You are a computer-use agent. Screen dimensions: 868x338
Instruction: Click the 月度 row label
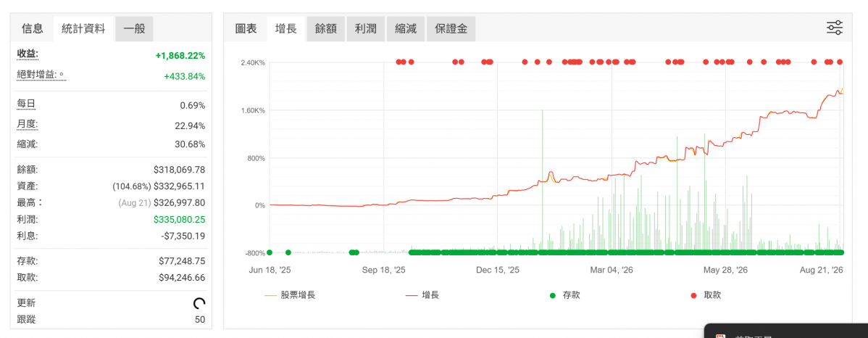[28, 125]
